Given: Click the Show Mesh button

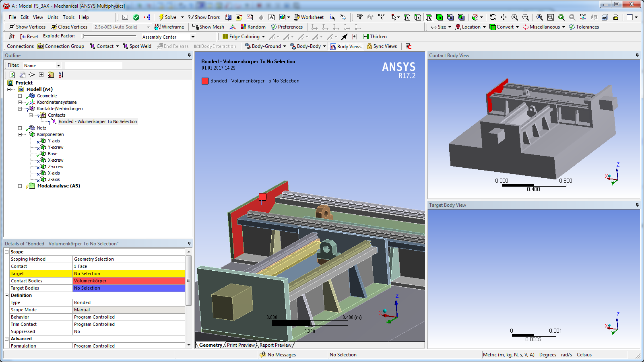Looking at the screenshot, I should click(208, 27).
